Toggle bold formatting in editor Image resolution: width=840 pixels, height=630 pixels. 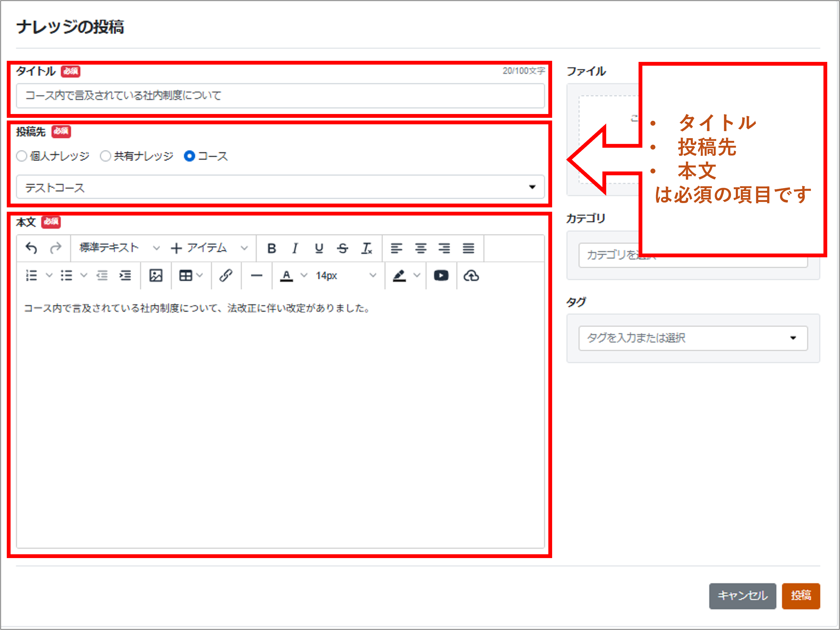(272, 248)
